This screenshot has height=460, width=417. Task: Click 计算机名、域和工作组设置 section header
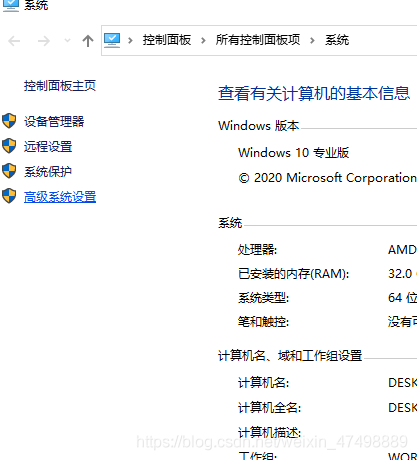290,356
